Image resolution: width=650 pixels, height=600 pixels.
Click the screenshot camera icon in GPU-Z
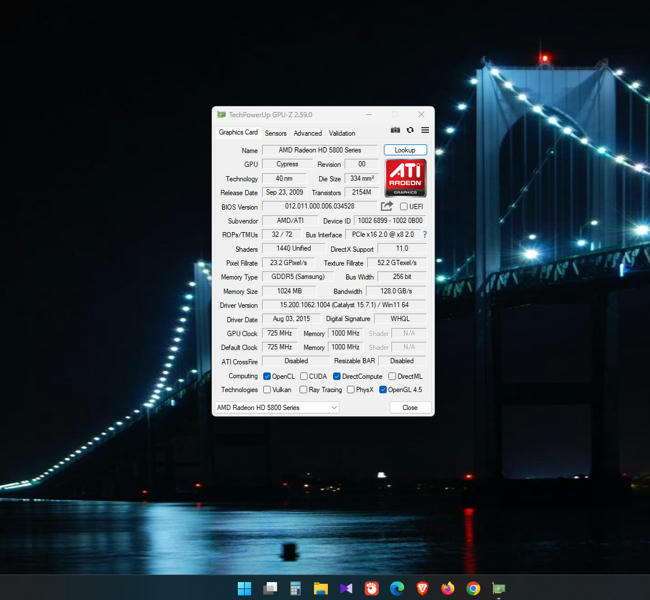tap(395, 130)
